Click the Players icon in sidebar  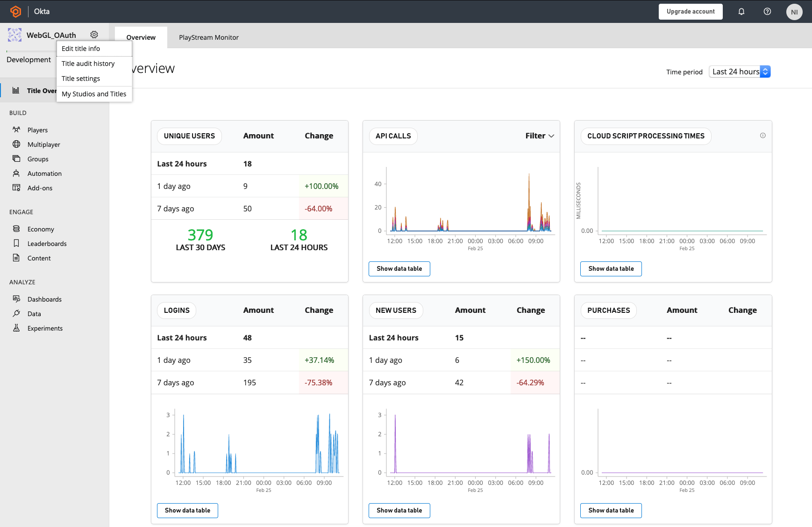coord(16,130)
